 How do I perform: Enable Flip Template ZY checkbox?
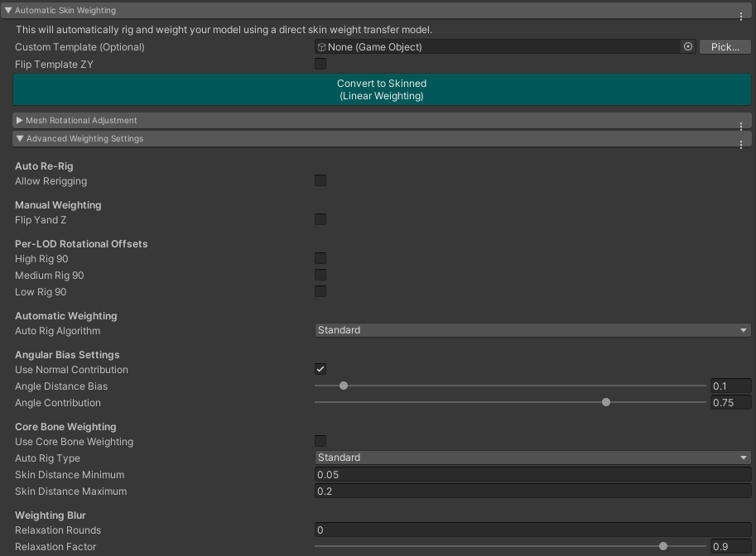[320, 64]
